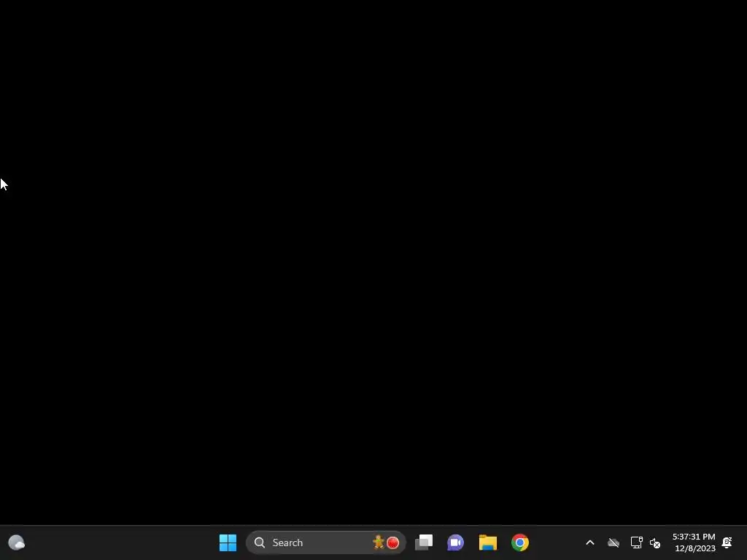
Task: Launch the Teams Chat app icon
Action: coord(455,542)
